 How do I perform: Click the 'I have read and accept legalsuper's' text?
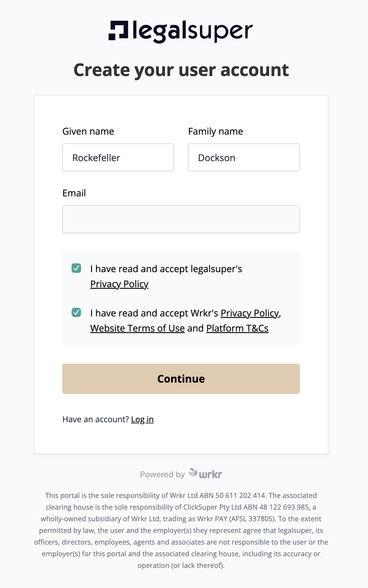166,269
